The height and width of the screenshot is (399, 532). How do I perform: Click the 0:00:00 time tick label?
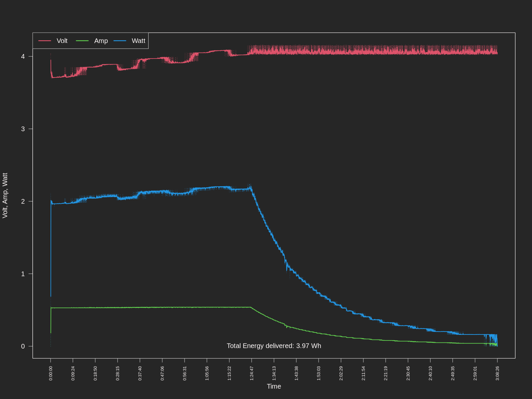(x=51, y=373)
